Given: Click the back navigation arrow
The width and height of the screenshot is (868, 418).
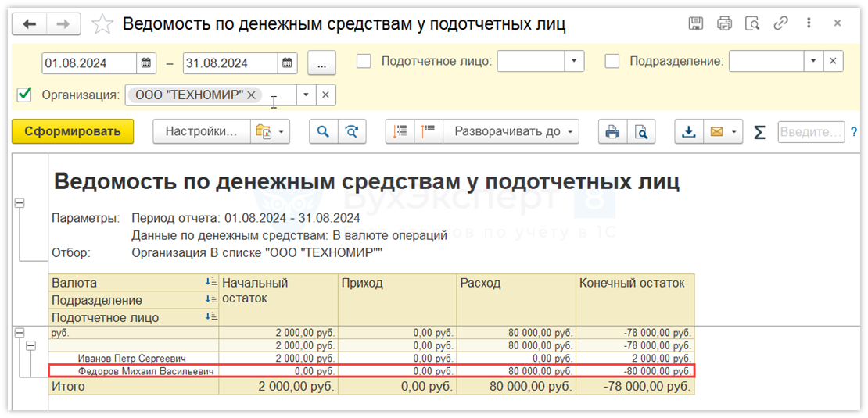Looking at the screenshot, I should point(30,24).
